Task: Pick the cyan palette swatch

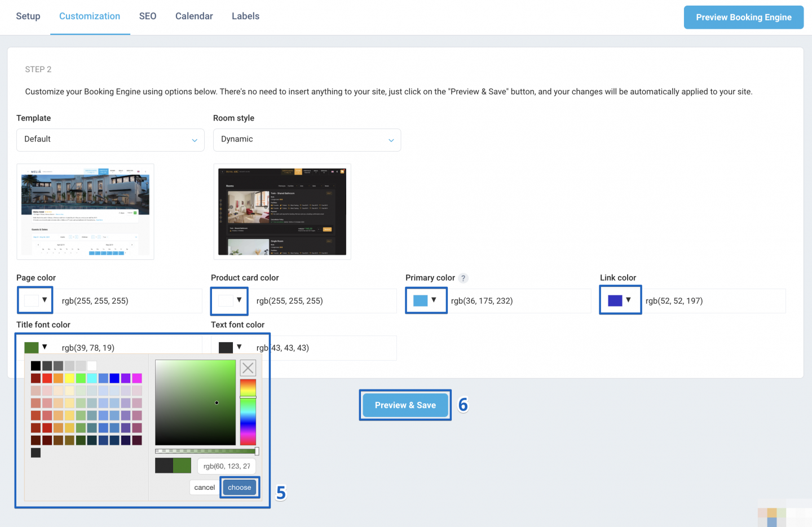Action: click(92, 378)
